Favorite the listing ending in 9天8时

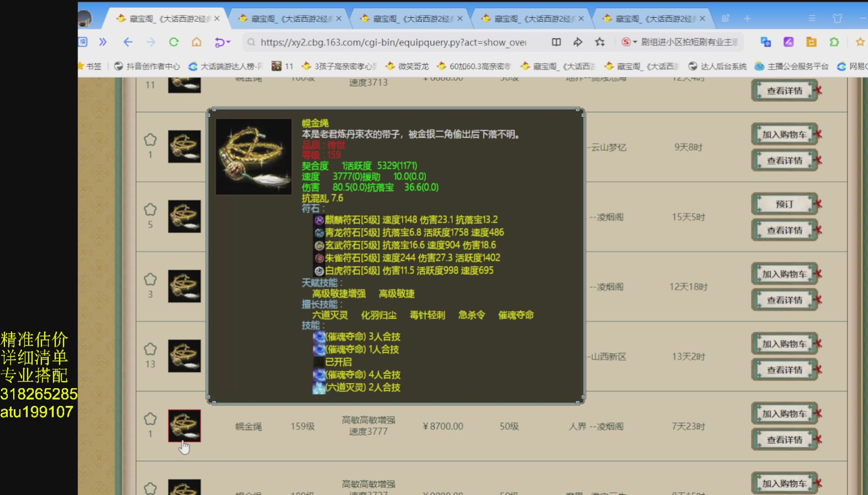(x=150, y=140)
